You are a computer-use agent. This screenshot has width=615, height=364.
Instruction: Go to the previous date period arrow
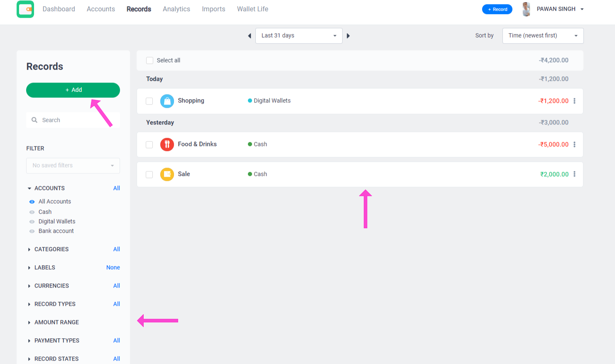250,36
